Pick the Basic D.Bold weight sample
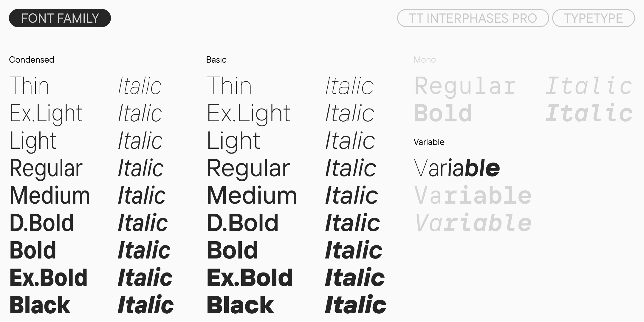 pyautogui.click(x=243, y=223)
